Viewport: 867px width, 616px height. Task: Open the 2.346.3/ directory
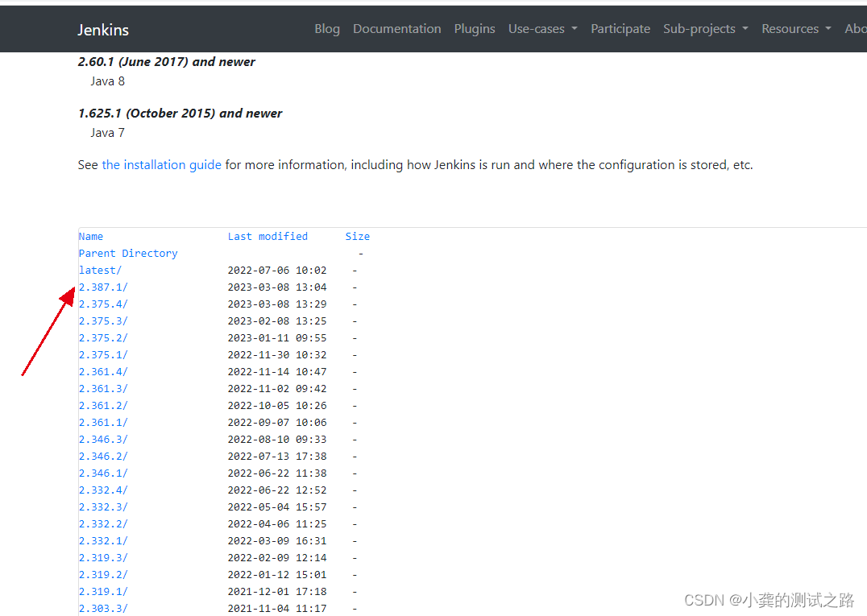tap(103, 439)
